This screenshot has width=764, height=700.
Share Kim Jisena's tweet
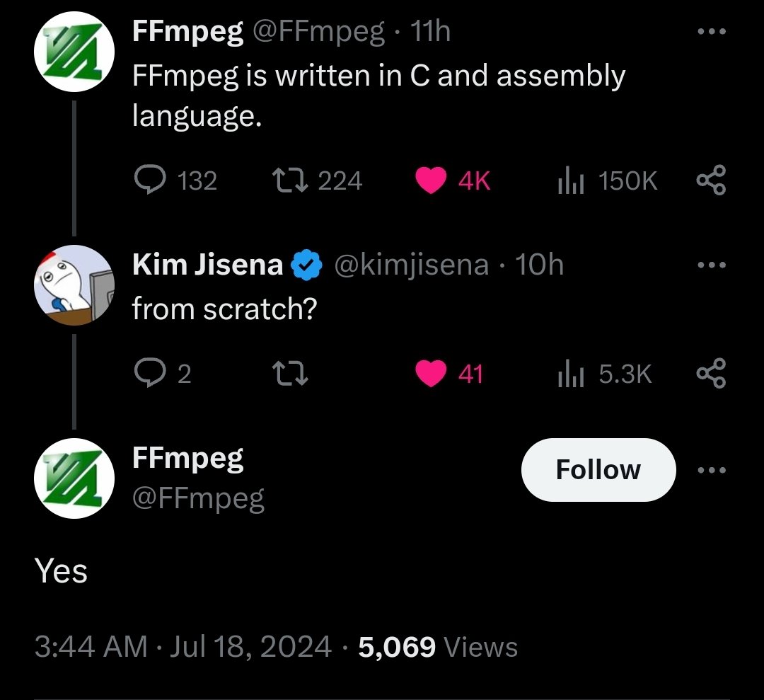point(712,374)
